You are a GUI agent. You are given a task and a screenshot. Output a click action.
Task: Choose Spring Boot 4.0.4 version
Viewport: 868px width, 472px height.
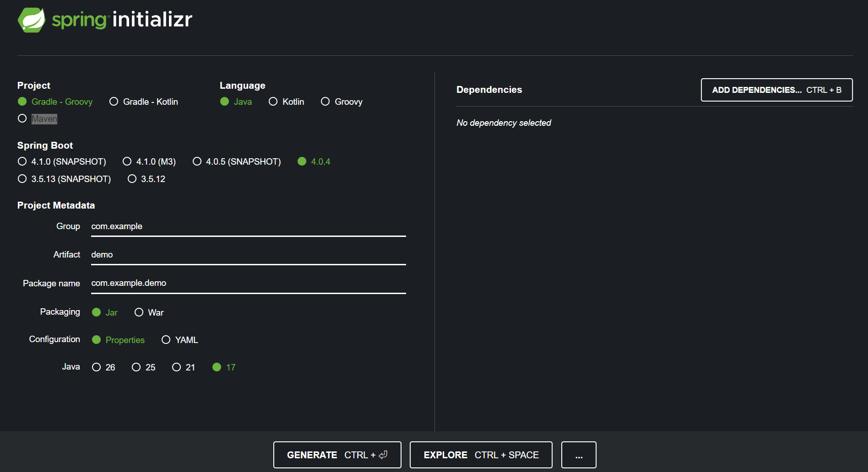click(314, 161)
